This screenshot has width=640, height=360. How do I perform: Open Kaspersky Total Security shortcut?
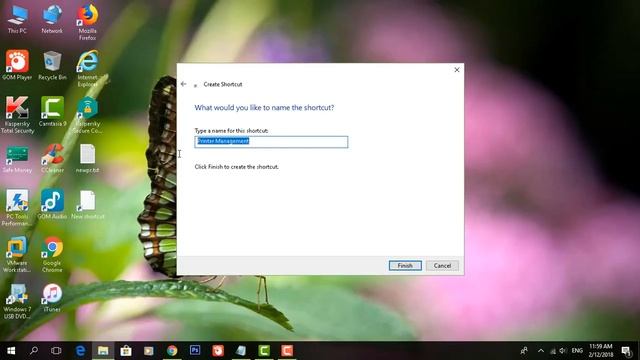pyautogui.click(x=17, y=115)
